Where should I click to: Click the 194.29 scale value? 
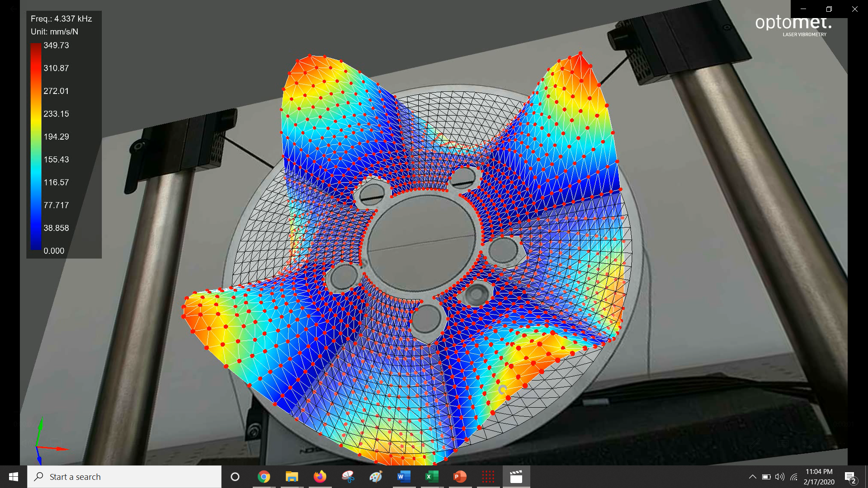pyautogui.click(x=56, y=137)
